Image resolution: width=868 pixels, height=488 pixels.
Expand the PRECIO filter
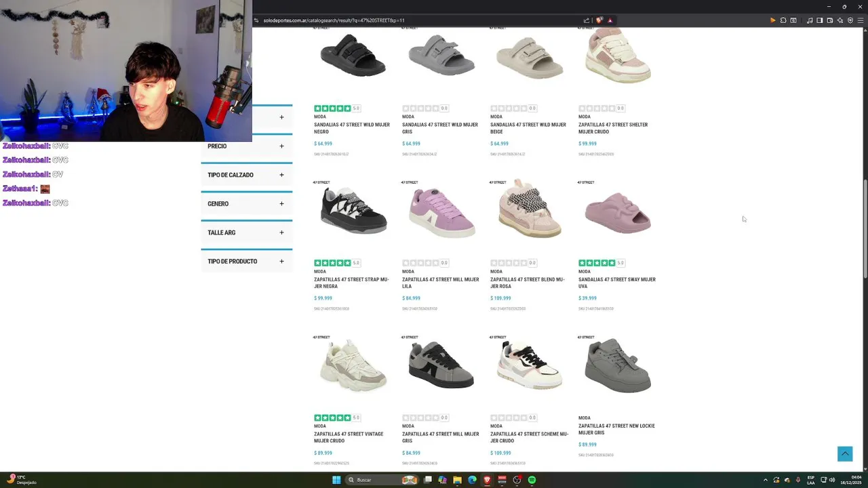pyautogui.click(x=246, y=146)
